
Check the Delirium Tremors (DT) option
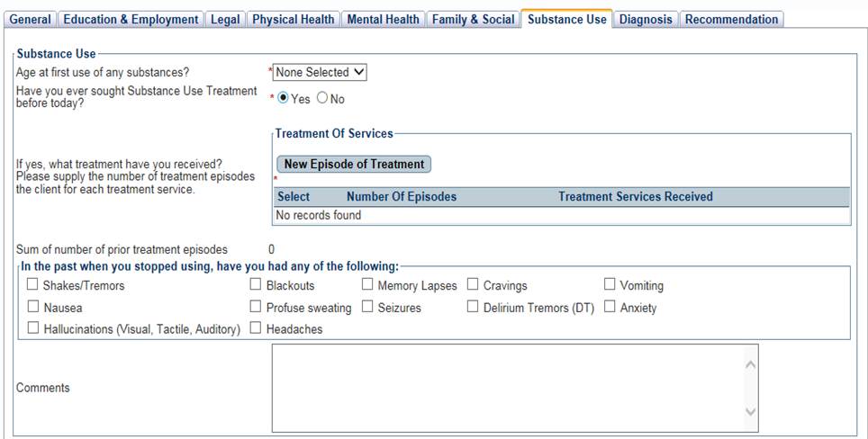[x=474, y=307]
